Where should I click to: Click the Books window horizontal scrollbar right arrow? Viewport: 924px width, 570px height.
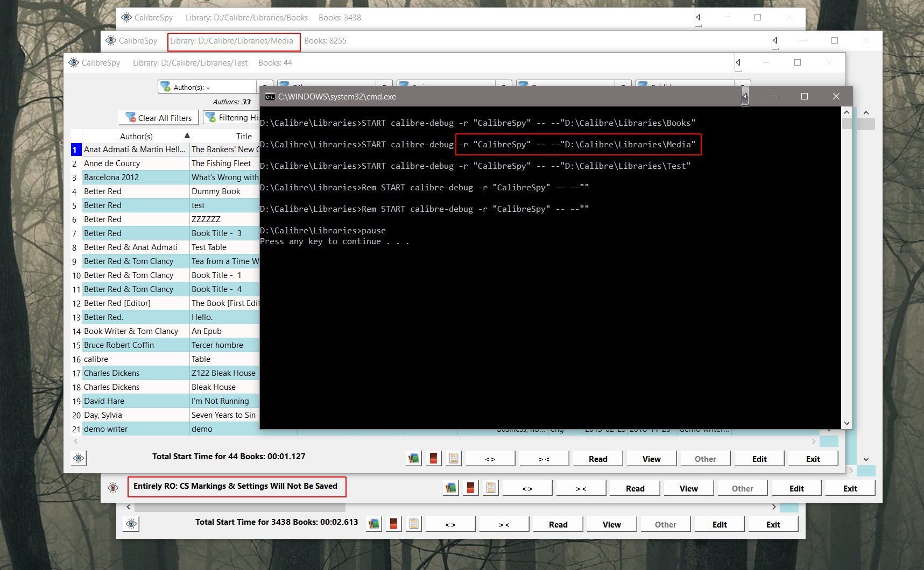(774, 507)
